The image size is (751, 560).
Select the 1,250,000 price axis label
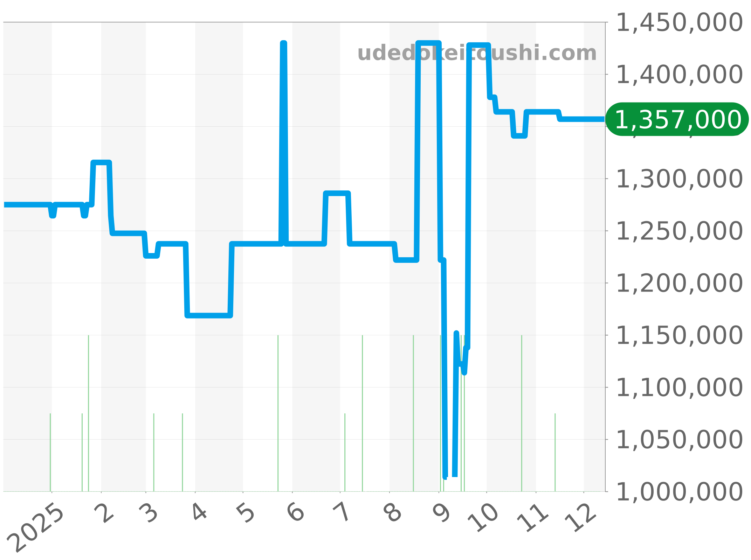[x=679, y=231]
